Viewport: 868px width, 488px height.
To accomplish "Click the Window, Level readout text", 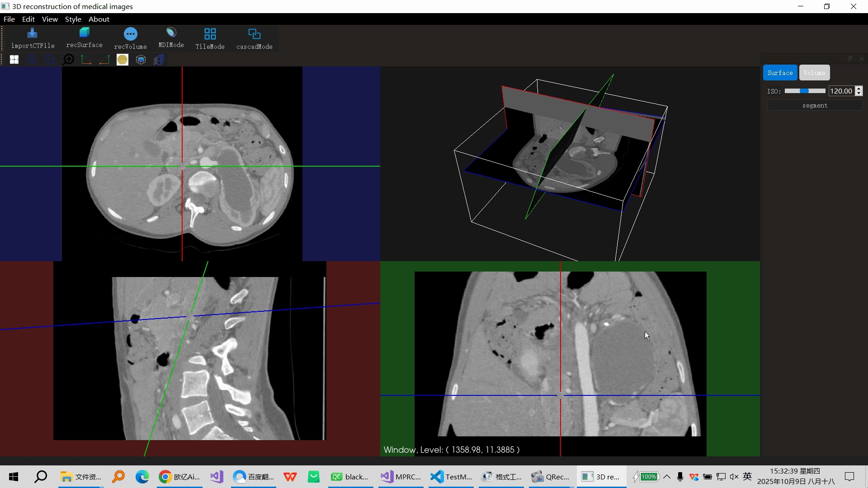I will tap(452, 450).
